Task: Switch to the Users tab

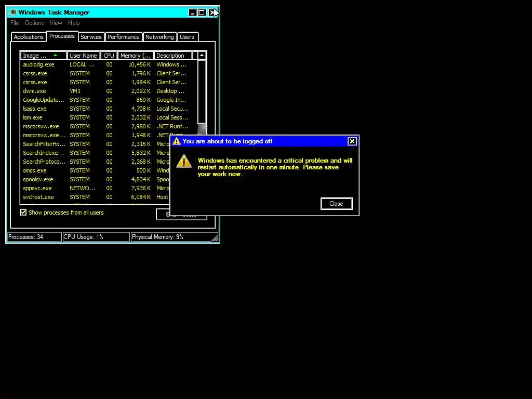Action: coord(187,37)
